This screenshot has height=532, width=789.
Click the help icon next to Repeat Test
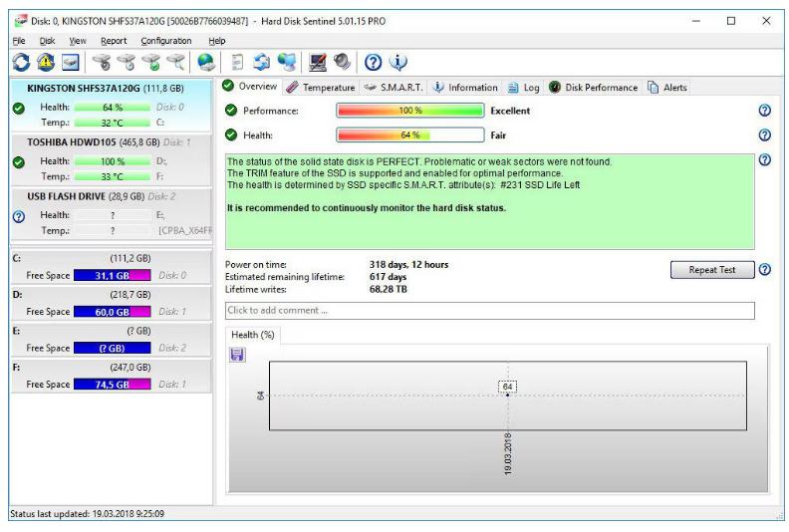click(x=765, y=270)
